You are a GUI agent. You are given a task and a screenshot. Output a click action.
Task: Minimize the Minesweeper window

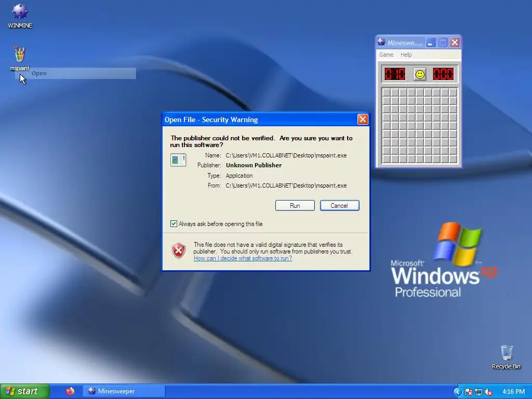coord(431,43)
